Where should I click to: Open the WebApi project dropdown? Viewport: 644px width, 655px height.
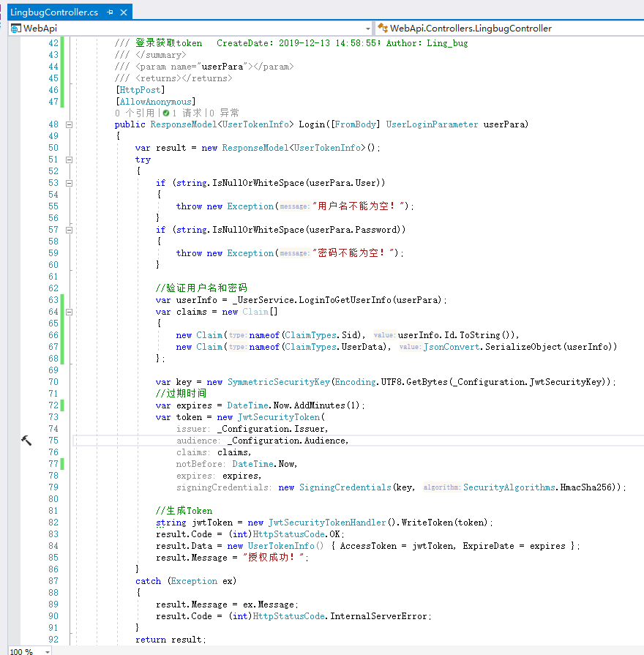368,29
